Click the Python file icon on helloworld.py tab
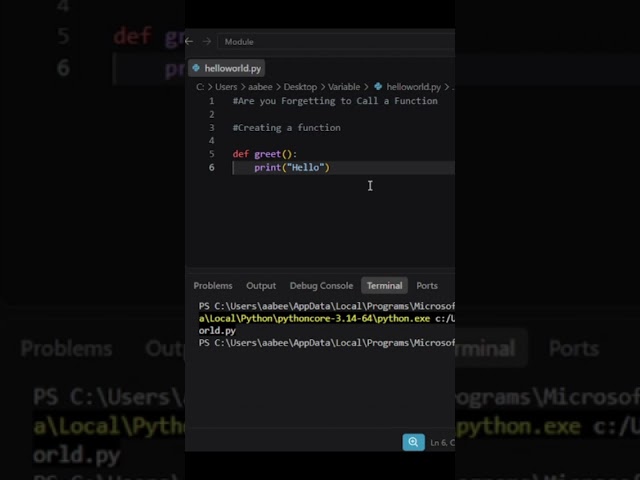Screen dimensions: 640x480 [x=196, y=68]
